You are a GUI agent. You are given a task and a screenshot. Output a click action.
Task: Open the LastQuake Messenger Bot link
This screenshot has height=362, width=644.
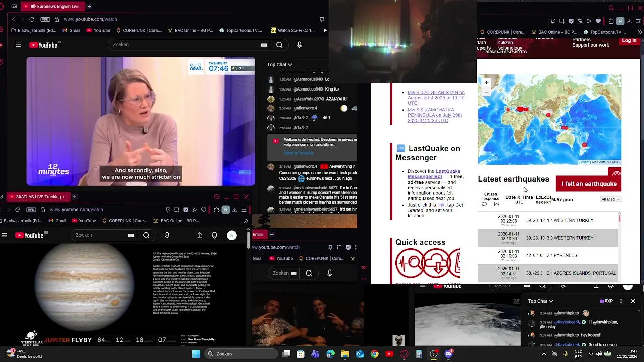[x=434, y=174]
